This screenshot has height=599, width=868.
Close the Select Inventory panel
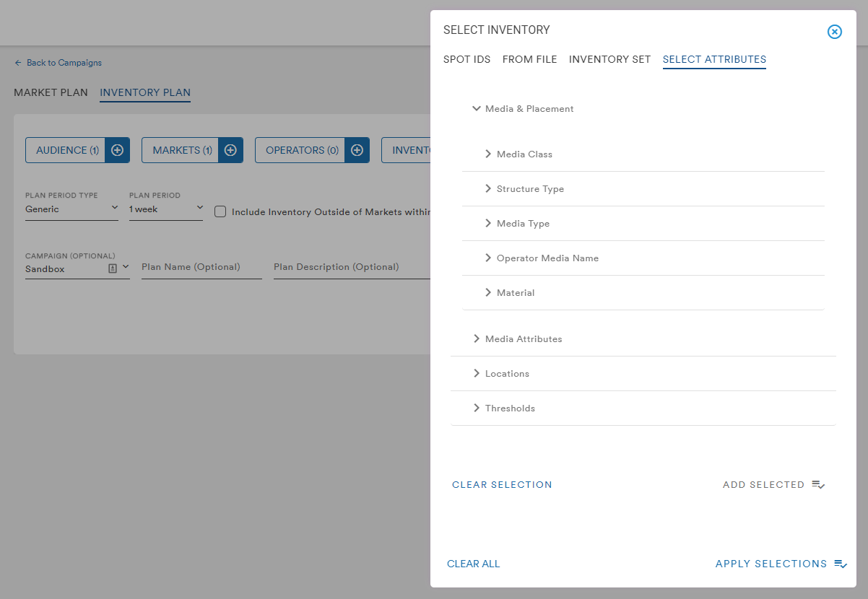[834, 32]
